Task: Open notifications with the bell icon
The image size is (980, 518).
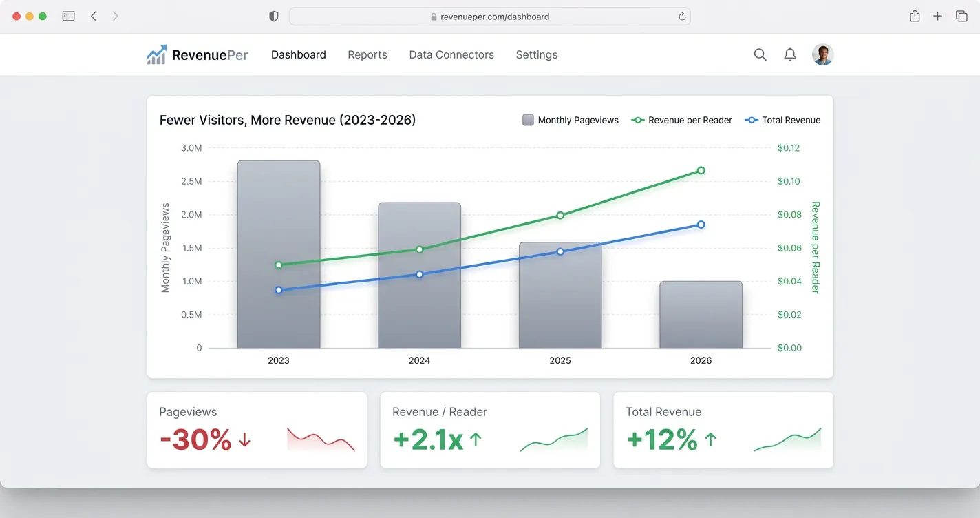Action: click(790, 54)
